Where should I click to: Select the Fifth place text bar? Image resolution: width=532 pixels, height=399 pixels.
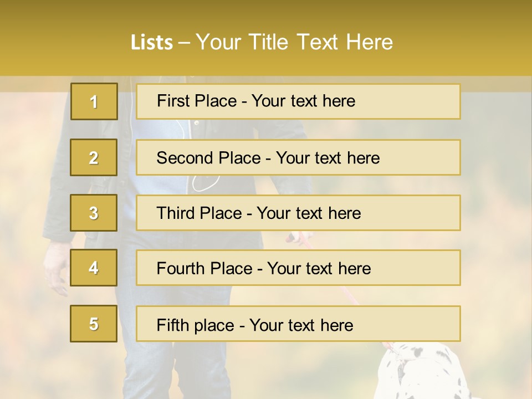click(298, 324)
